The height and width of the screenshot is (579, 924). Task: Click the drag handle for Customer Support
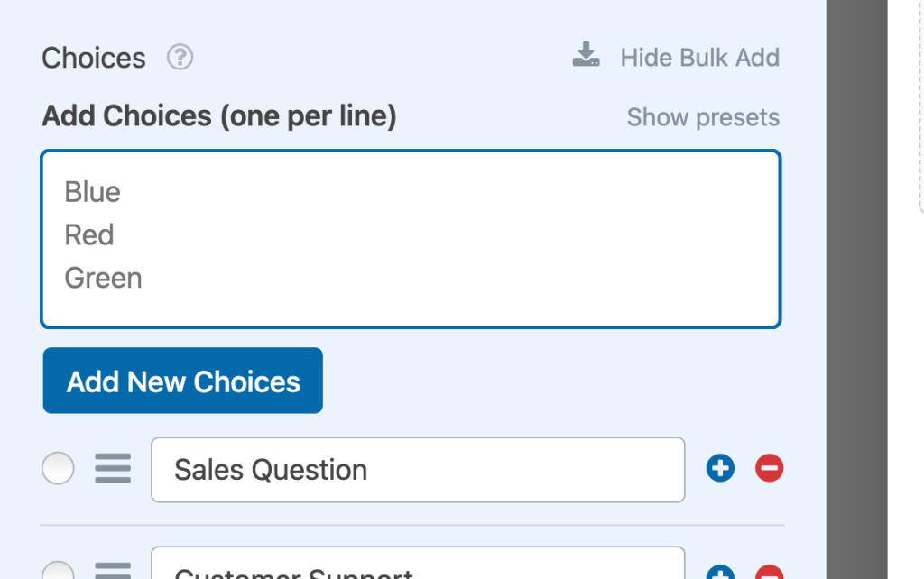[112, 572]
